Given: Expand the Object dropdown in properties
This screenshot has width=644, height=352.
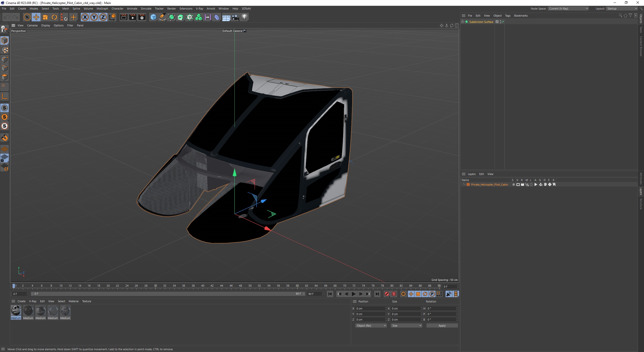Looking at the screenshot, I should (x=369, y=326).
